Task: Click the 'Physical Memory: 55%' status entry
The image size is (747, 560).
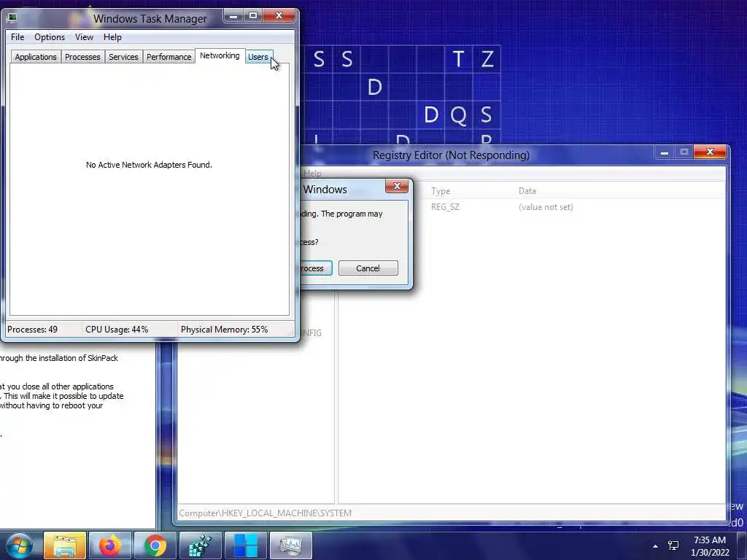Action: click(x=225, y=330)
